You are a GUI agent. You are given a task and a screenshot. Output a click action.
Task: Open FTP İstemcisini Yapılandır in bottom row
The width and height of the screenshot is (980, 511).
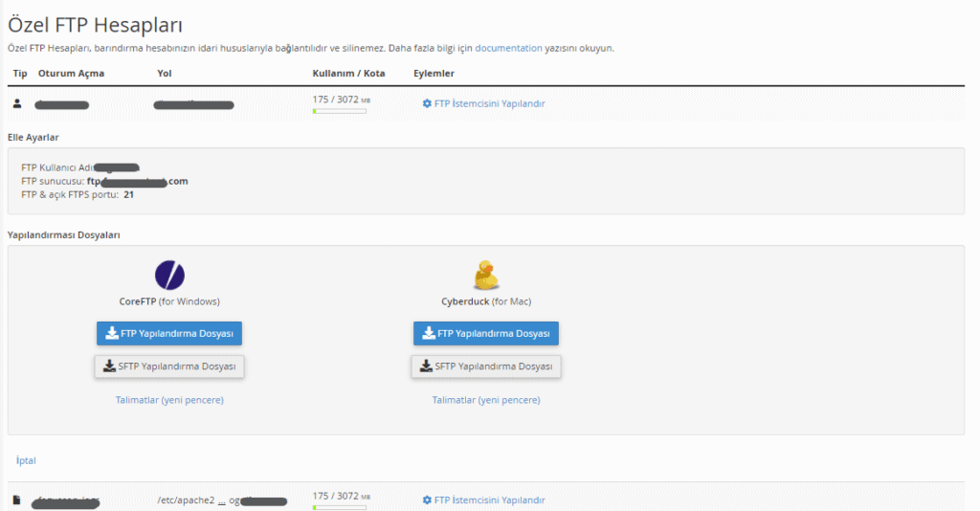coord(483,500)
